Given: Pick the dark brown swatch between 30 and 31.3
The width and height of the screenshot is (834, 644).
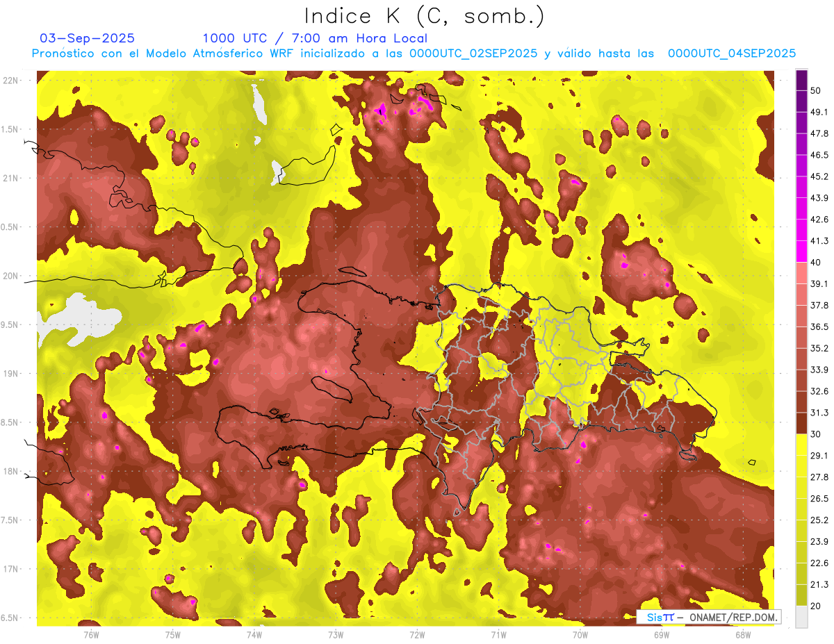Looking at the screenshot, I should pos(801,423).
